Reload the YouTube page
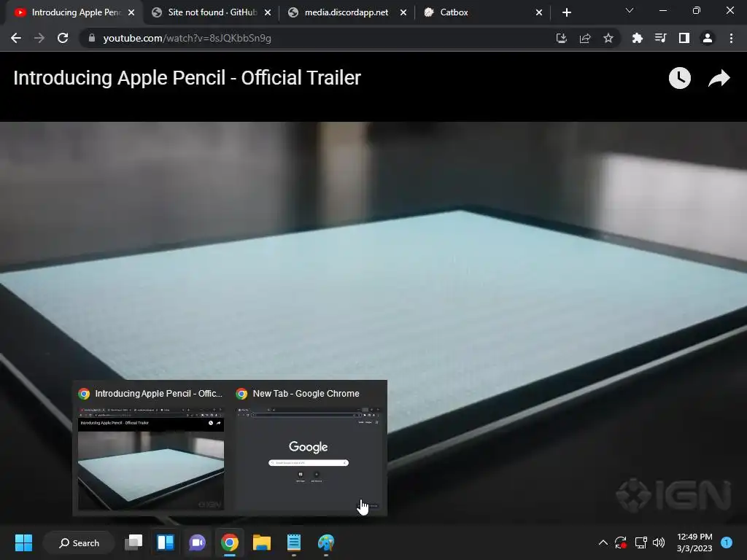 click(63, 38)
